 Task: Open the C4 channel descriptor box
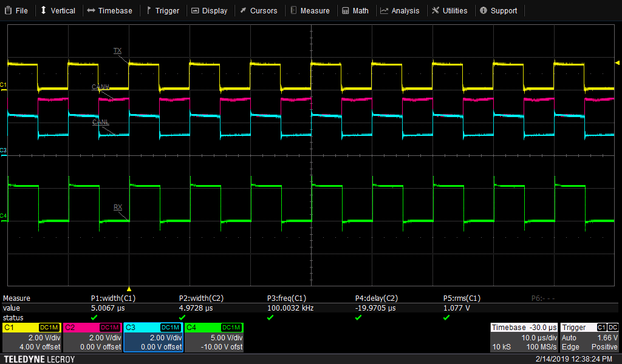tap(214, 337)
